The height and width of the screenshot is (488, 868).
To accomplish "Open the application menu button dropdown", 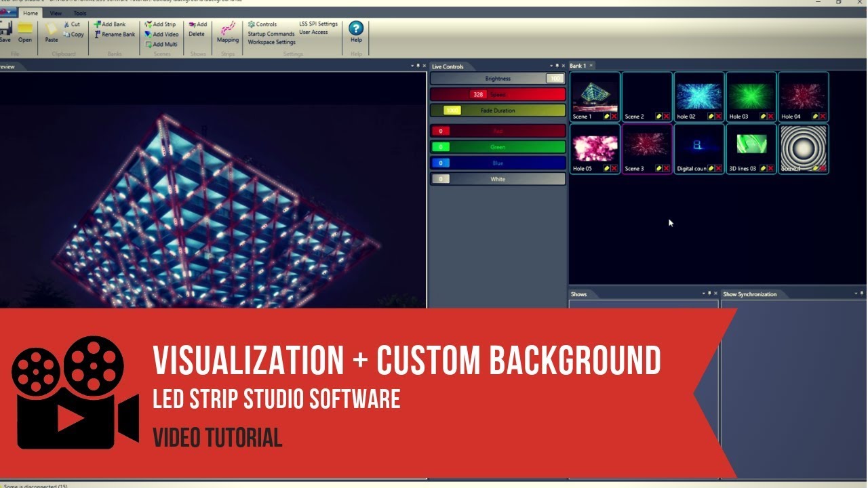I will pos(7,12).
